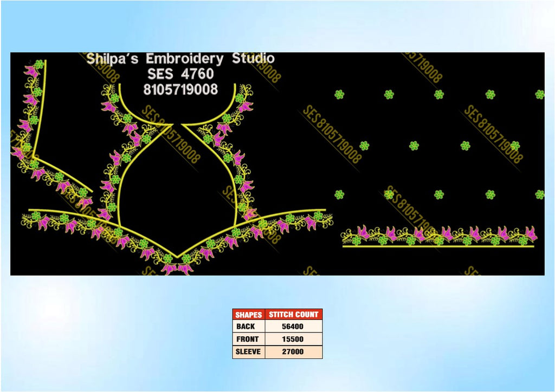This screenshot has width=555, height=392.
Task: Select the 'SES 4760' design code text
Action: pos(180,74)
